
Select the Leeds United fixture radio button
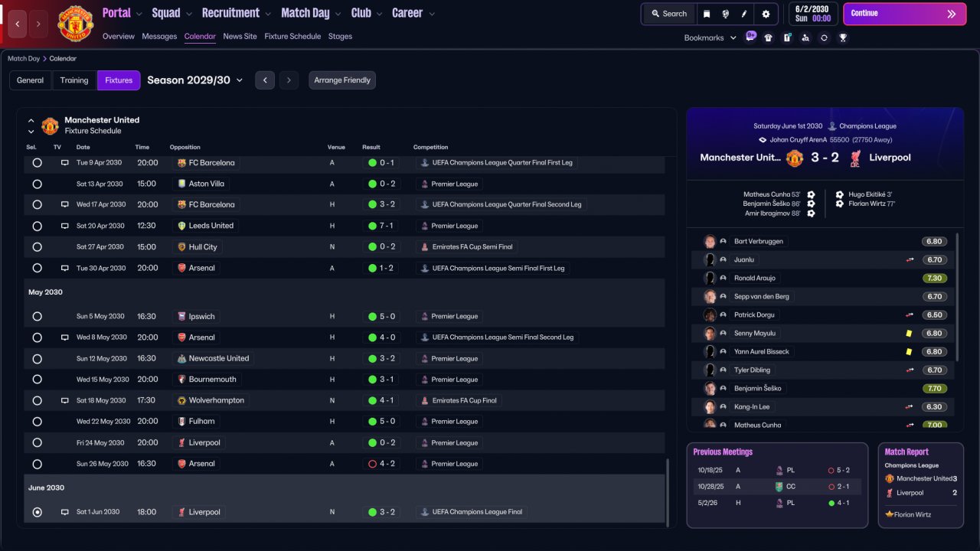[x=37, y=226]
